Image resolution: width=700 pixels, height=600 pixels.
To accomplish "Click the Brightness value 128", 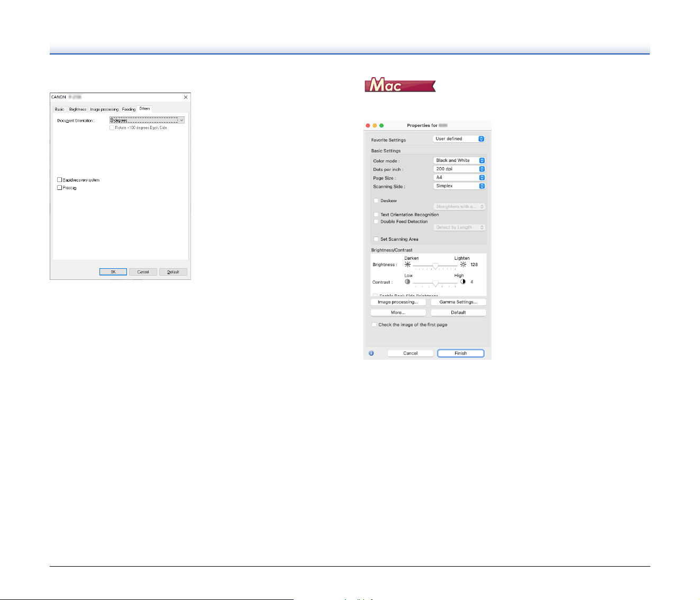I will tap(474, 265).
